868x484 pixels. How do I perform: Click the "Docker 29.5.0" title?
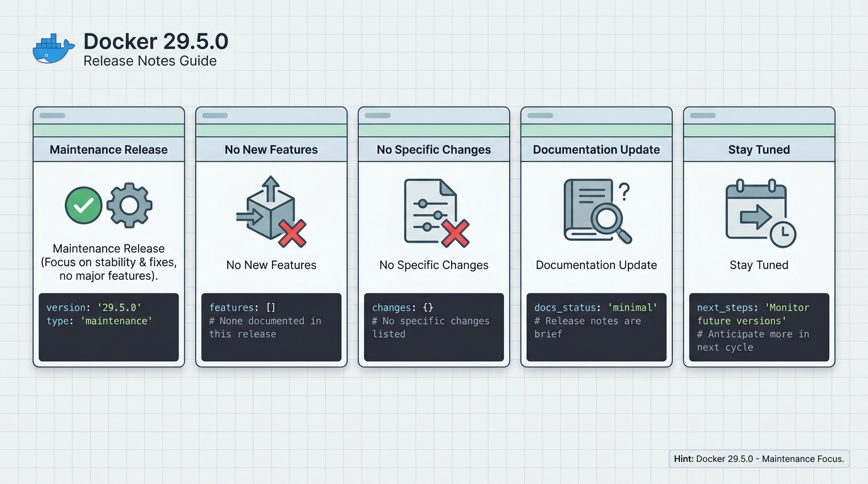[156, 41]
